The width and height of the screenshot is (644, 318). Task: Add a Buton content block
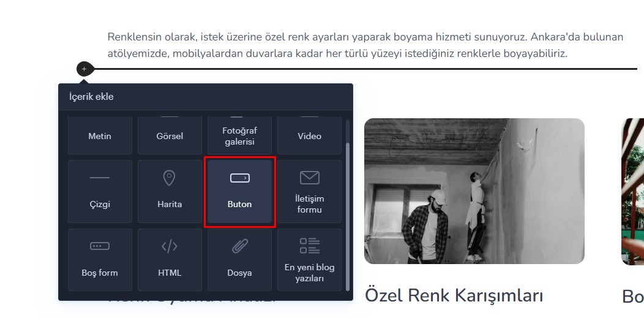coord(239,191)
